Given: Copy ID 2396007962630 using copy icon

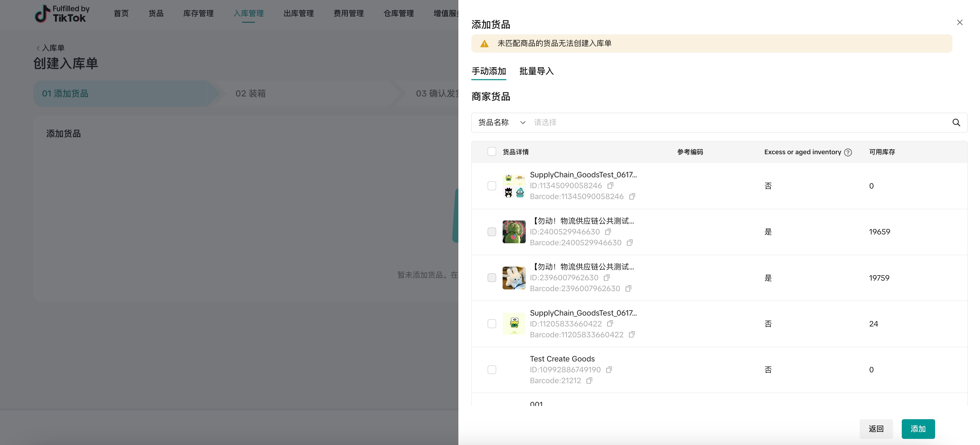Looking at the screenshot, I should 607,278.
